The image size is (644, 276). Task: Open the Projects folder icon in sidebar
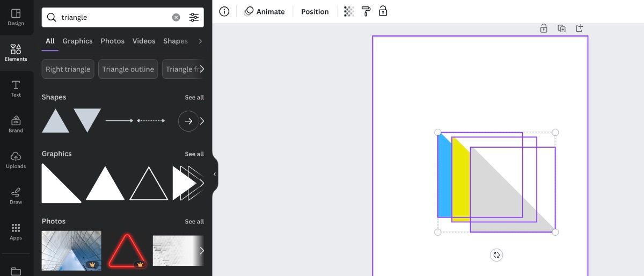pyautogui.click(x=16, y=271)
